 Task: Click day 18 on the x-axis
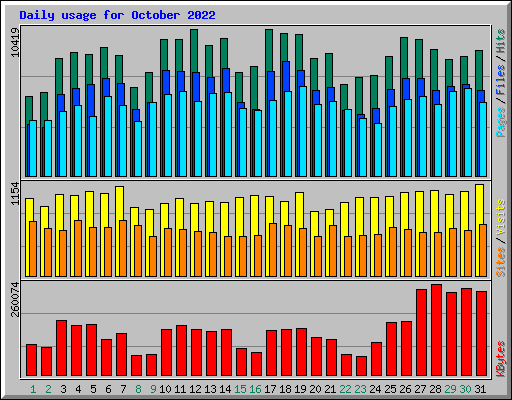click(285, 389)
